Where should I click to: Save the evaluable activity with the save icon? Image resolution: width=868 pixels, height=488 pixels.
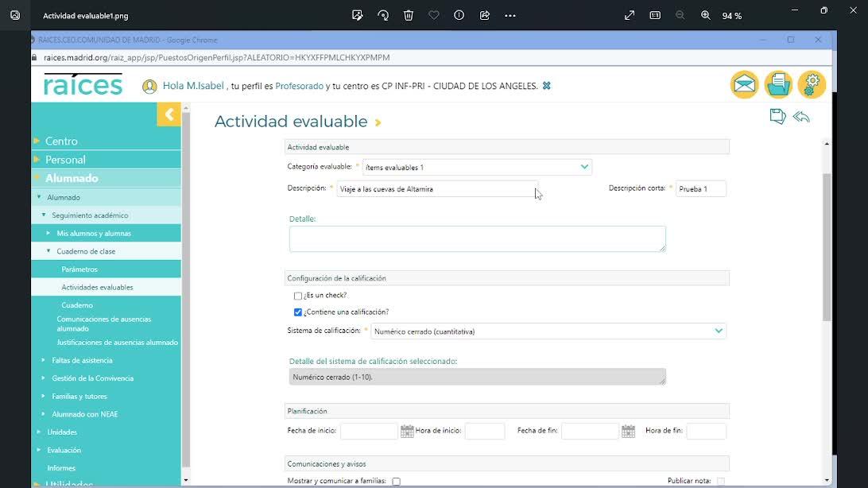777,116
